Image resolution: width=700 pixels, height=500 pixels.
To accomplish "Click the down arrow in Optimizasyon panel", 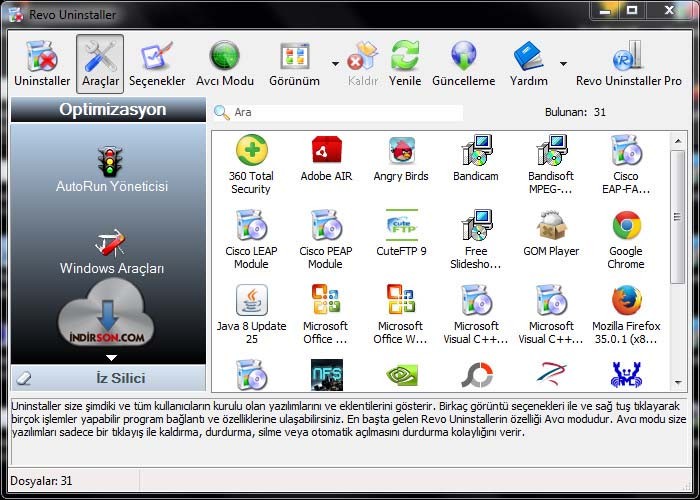I will (x=111, y=358).
